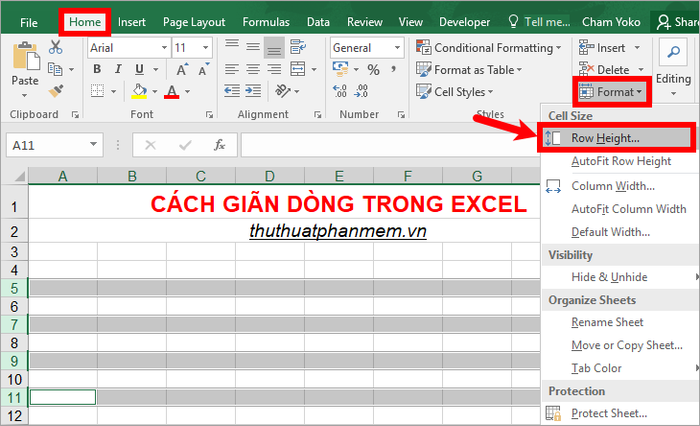Screen dimensions: 700x426
Task: Choose Row Height from Format menu
Action: pos(616,138)
